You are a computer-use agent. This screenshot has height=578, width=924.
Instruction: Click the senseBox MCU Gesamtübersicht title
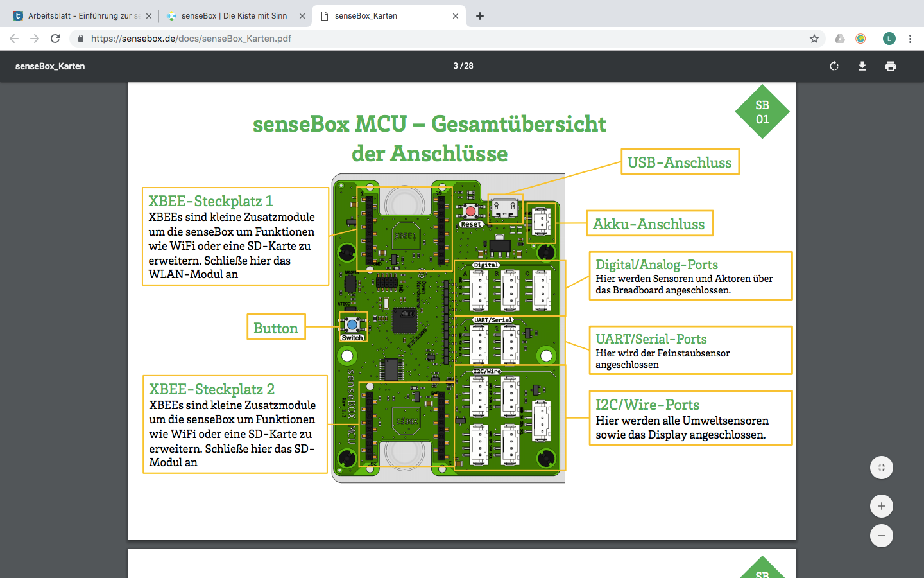coord(429,138)
